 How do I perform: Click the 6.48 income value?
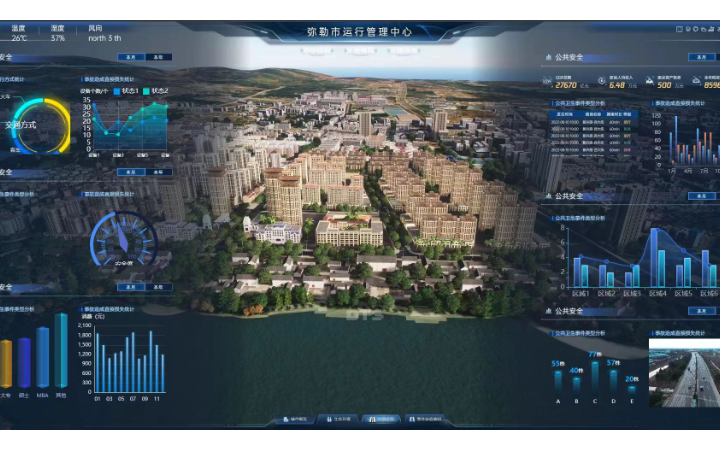(x=617, y=85)
